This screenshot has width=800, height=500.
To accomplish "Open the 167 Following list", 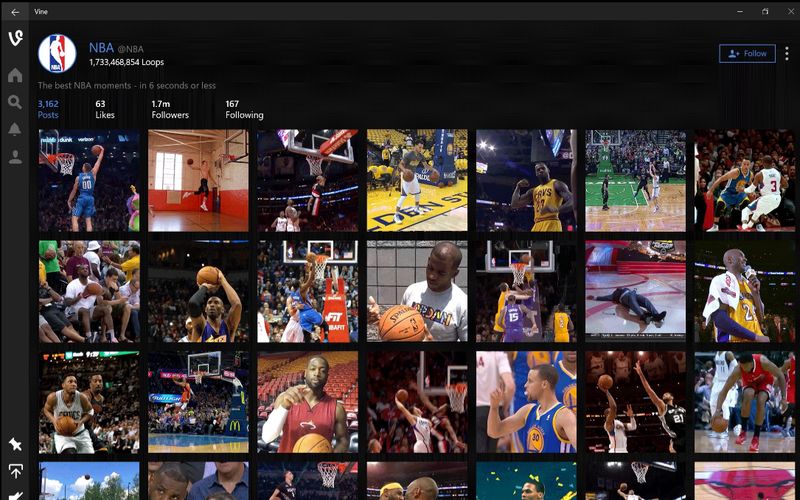I will [244, 109].
